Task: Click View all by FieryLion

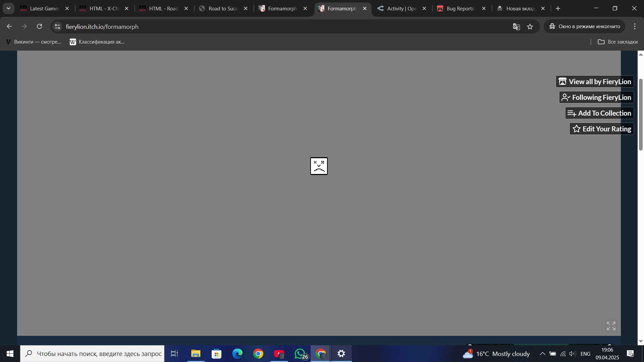Action: [595, 81]
